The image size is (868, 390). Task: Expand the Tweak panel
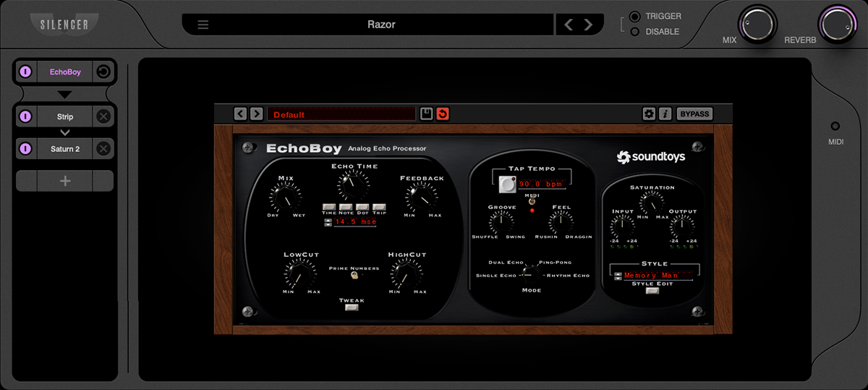[x=352, y=308]
